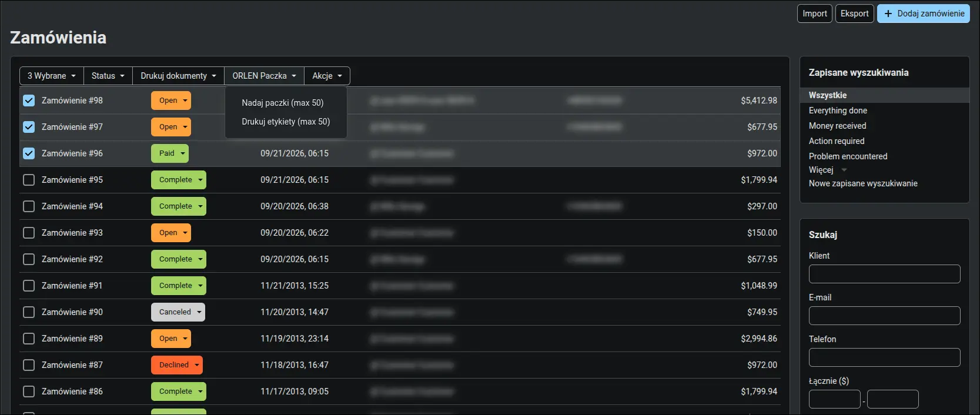Add a new order with Dodaj zamówienie
The height and width of the screenshot is (415, 980).
924,14
